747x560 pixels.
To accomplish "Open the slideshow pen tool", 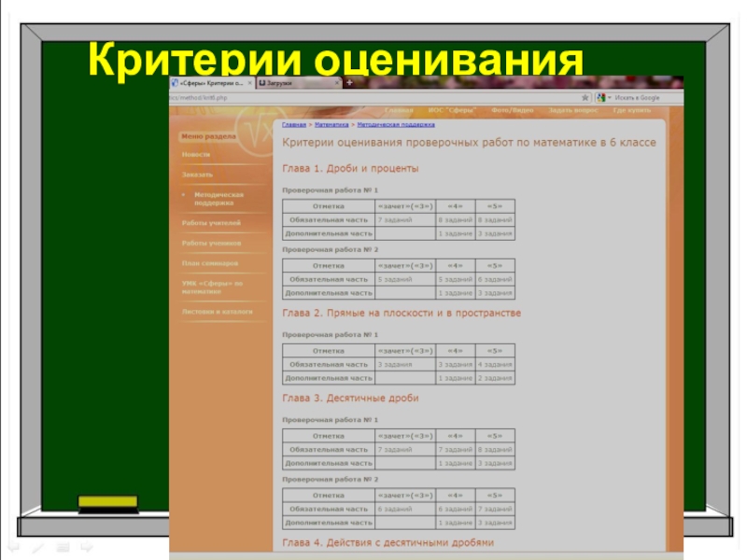I will [38, 547].
